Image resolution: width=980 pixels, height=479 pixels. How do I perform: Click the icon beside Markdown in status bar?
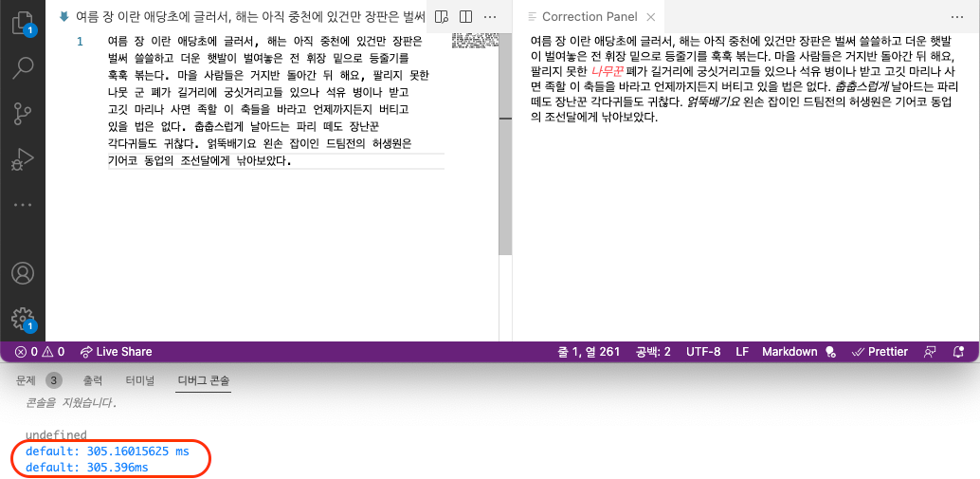point(830,352)
